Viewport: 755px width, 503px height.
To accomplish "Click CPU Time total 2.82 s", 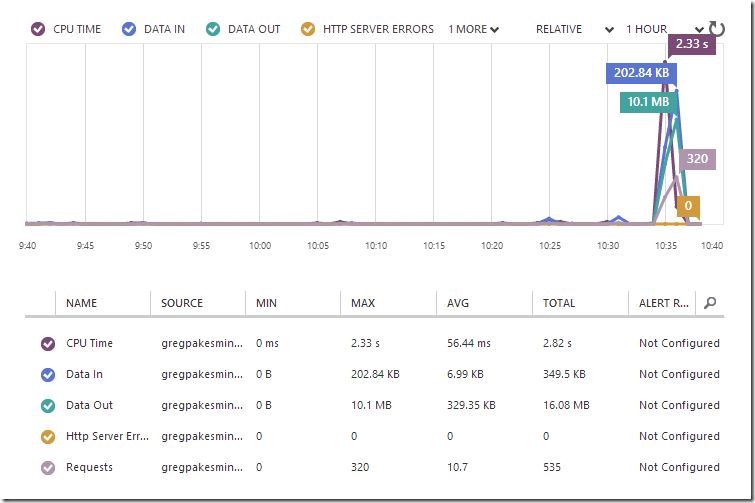I will click(557, 343).
